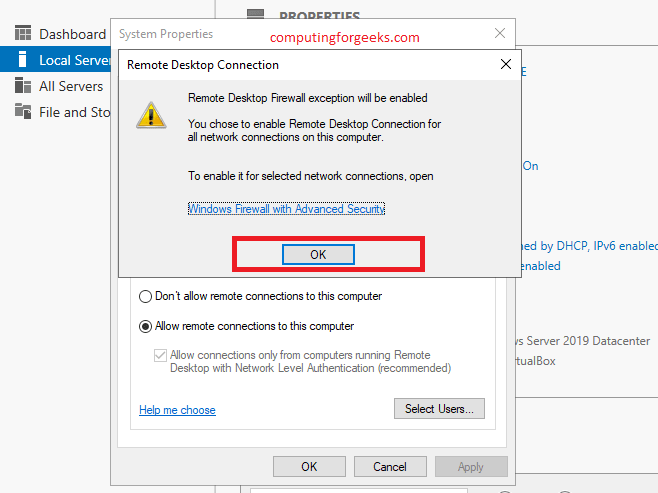
Task: Click the yellow warning triangle icon
Action: 152,112
